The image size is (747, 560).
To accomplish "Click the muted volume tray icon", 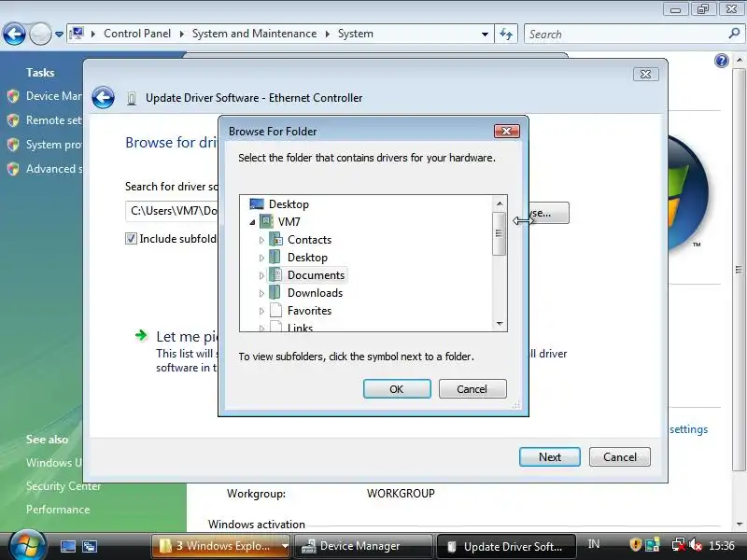I will pyautogui.click(x=696, y=545).
